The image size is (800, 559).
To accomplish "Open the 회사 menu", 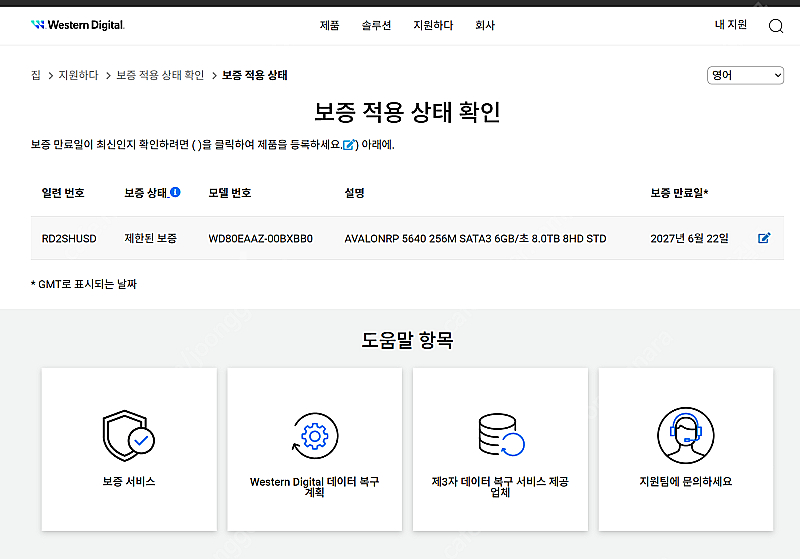I will tap(485, 25).
